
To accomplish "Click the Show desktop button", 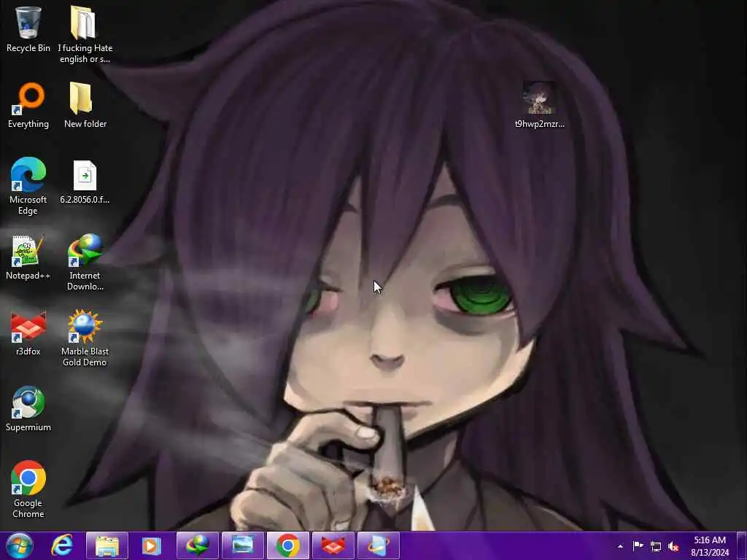I will click(742, 545).
